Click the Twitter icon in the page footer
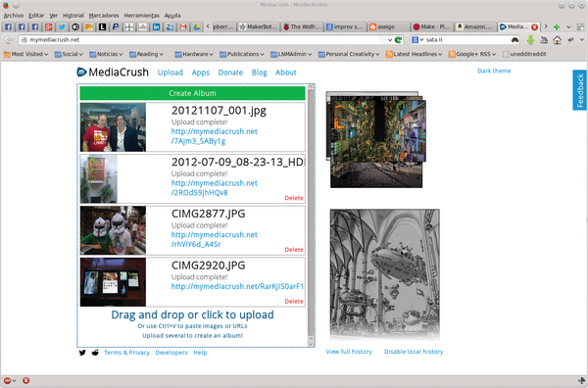This screenshot has height=388, width=588. (82, 353)
